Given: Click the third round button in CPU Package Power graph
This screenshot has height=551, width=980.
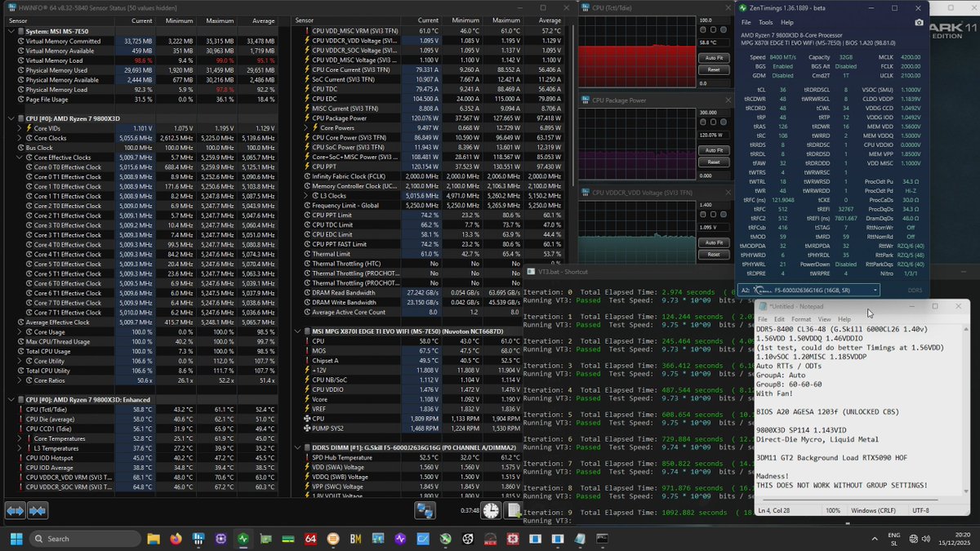Looking at the screenshot, I should (x=724, y=122).
